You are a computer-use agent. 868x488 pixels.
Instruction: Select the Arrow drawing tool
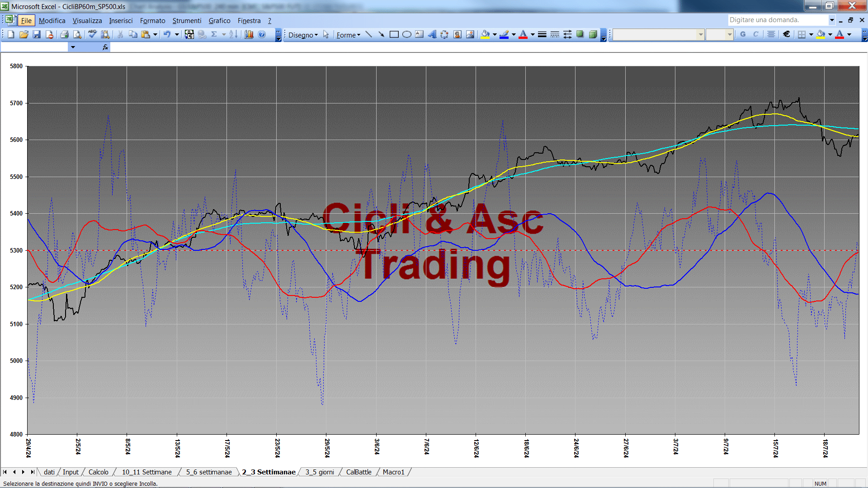point(381,34)
